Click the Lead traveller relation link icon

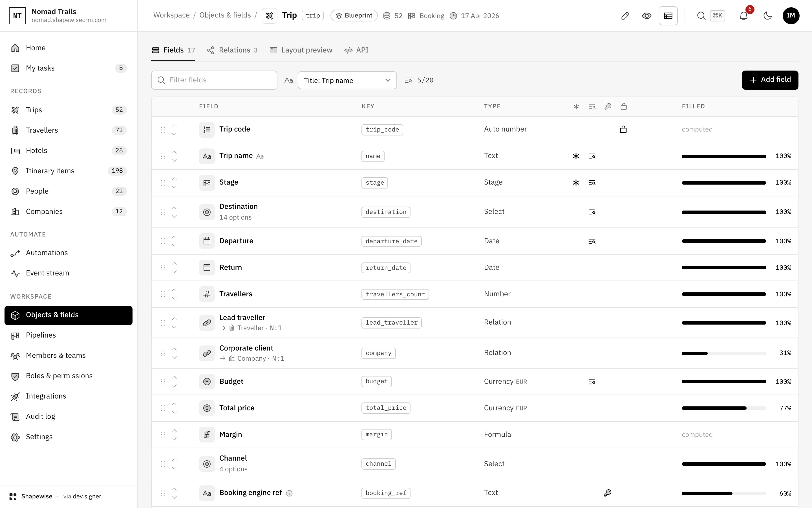(x=207, y=323)
